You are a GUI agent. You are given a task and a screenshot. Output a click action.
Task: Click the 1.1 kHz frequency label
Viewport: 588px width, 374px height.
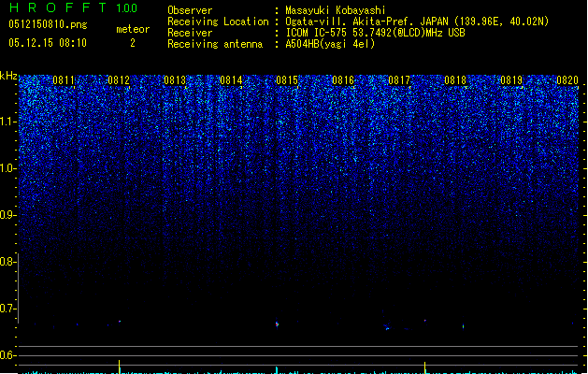8,122
